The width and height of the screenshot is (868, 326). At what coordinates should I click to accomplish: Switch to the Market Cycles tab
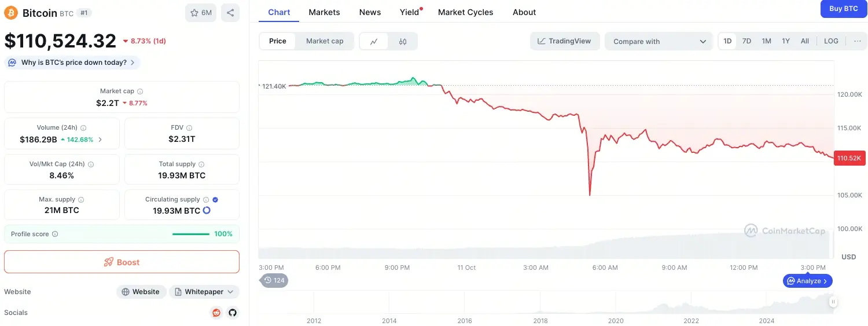click(x=465, y=12)
